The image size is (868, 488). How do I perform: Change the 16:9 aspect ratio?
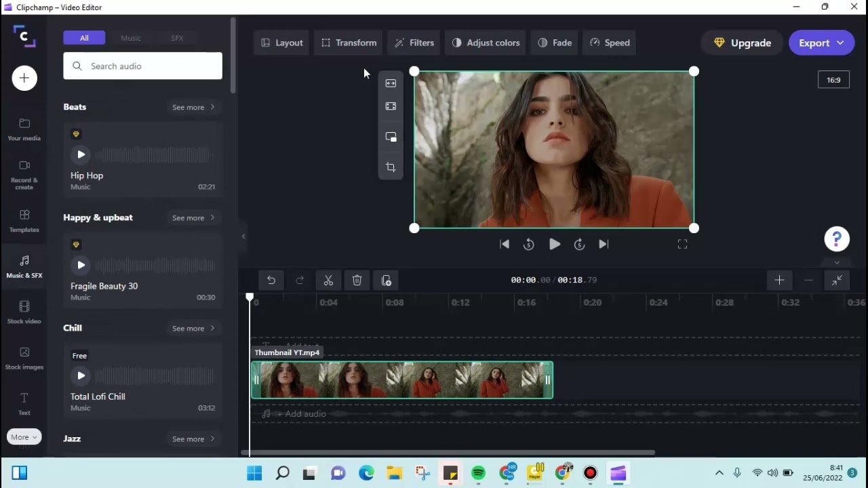click(833, 80)
